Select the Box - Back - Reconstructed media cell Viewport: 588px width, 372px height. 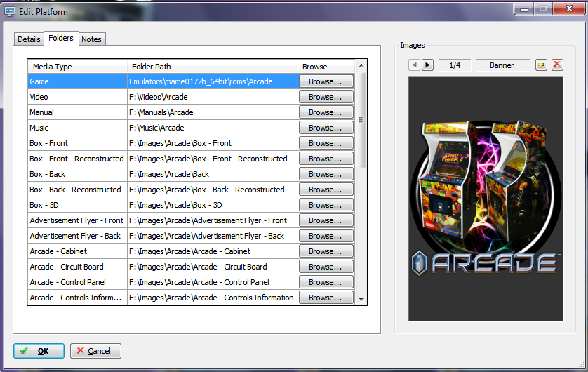(78, 190)
